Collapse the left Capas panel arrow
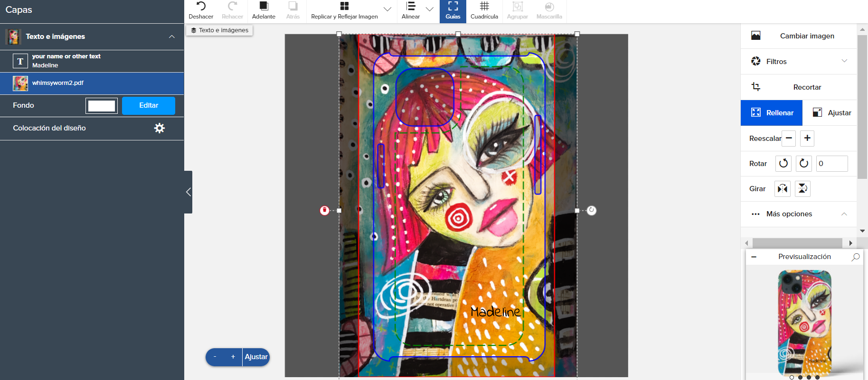This screenshot has width=868, height=380. coord(189,192)
